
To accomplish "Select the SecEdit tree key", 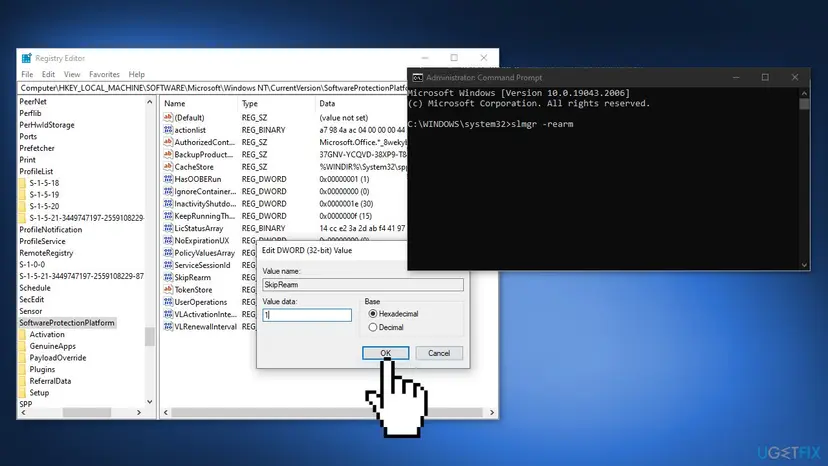I will (32, 299).
